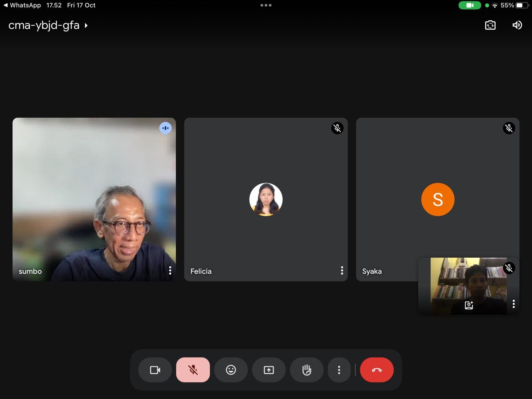Image resolution: width=532 pixels, height=399 pixels.
Task: Open the more options menu in control bar
Action: point(339,370)
